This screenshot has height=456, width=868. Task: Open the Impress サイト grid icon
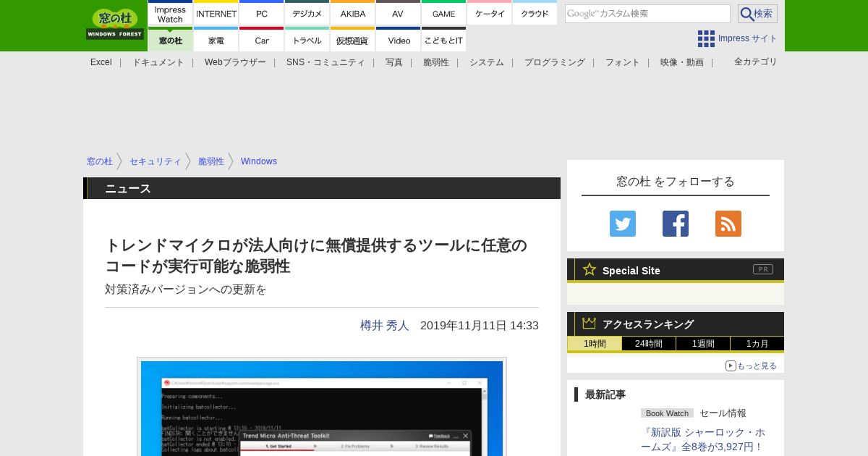(x=706, y=38)
